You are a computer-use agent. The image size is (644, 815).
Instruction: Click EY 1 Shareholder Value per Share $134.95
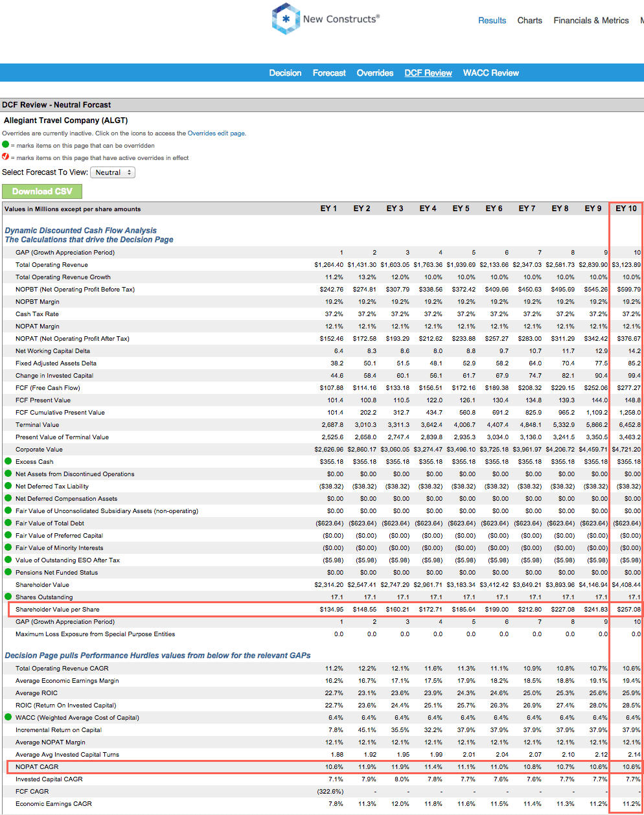pos(332,610)
